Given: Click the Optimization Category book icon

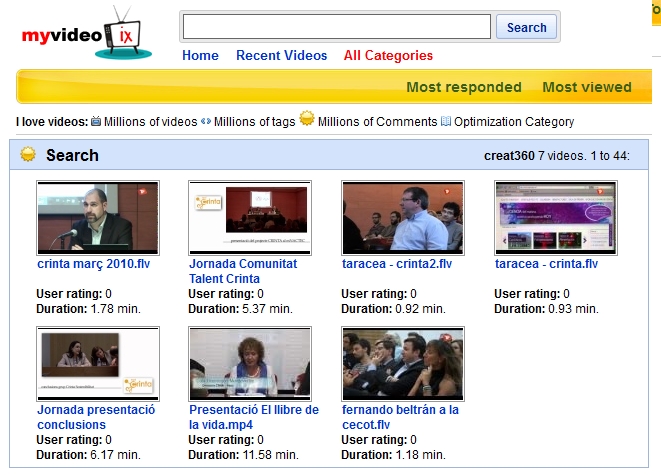Looking at the screenshot, I should (x=446, y=122).
